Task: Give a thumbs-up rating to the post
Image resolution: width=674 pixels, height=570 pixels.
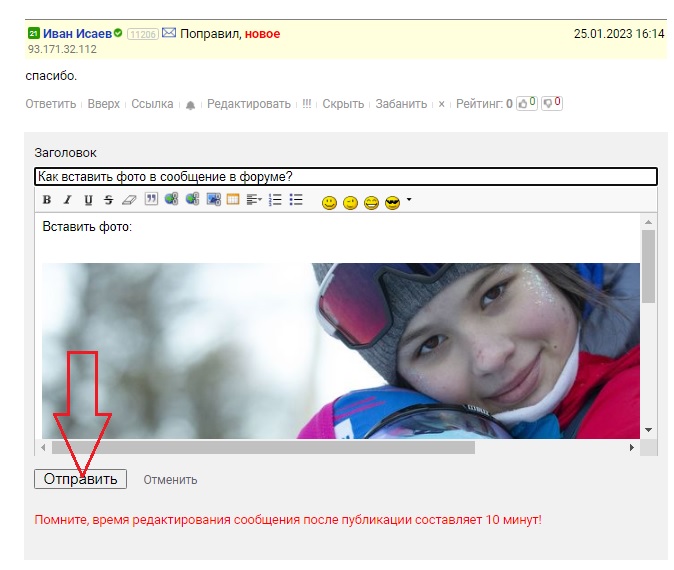Action: point(527,103)
